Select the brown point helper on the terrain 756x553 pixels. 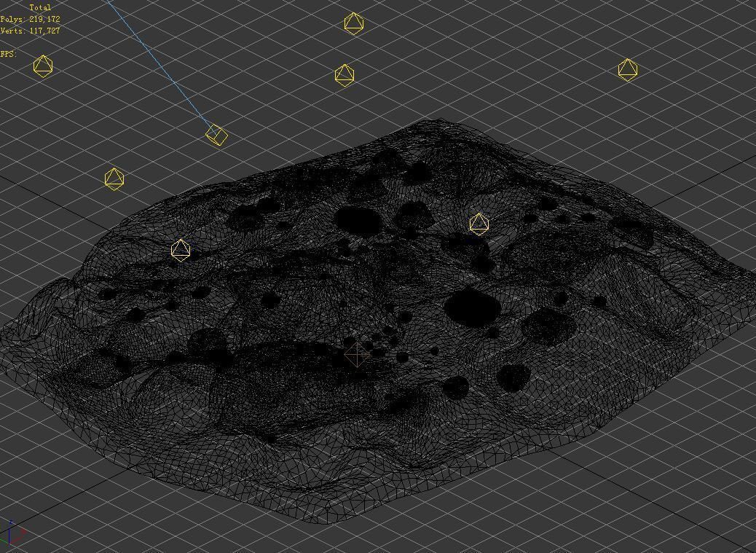pyautogui.click(x=356, y=354)
